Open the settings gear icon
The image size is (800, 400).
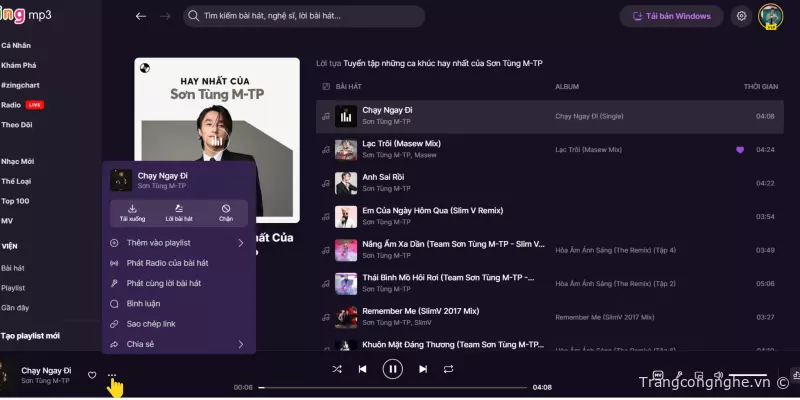[x=741, y=16]
